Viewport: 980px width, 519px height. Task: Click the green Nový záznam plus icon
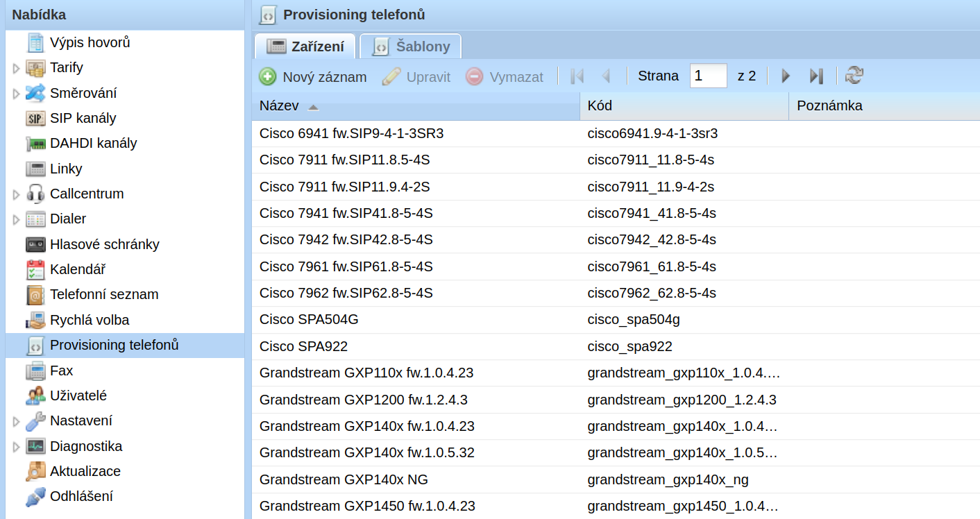[x=267, y=76]
